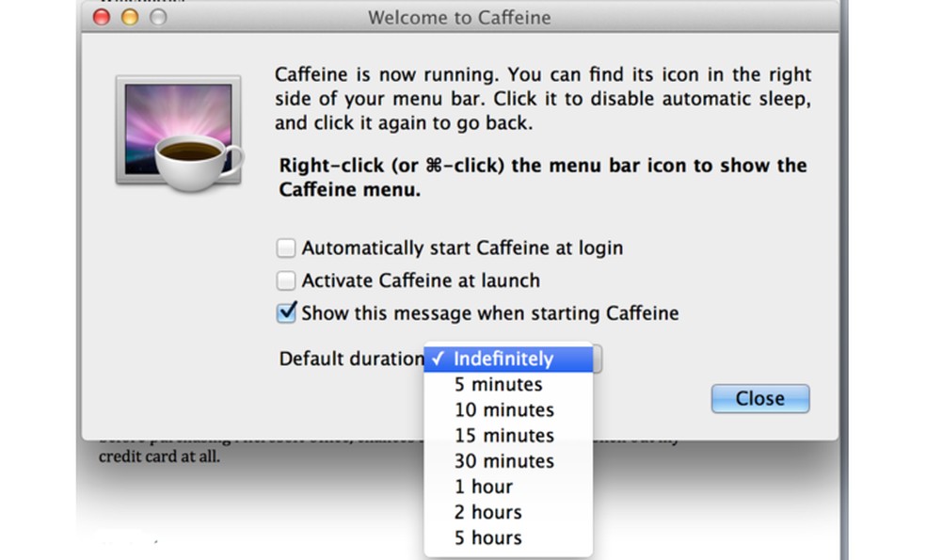Select '15 minutes' duration option
Image resolution: width=926 pixels, height=560 pixels.
click(504, 435)
